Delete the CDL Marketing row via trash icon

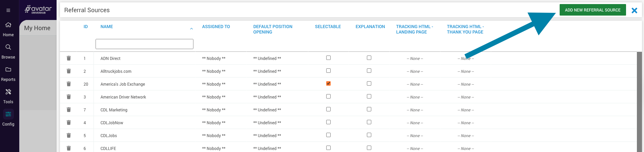pyautogui.click(x=69, y=110)
